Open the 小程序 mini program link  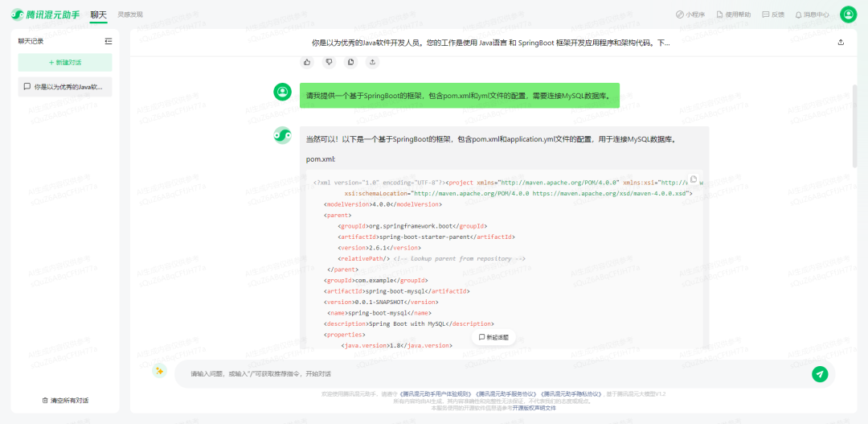click(690, 14)
